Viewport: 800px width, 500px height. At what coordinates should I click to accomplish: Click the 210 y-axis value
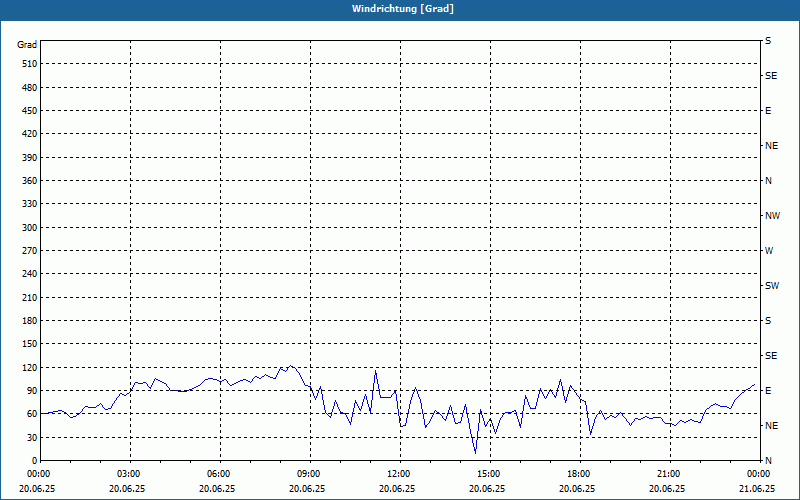click(x=29, y=297)
